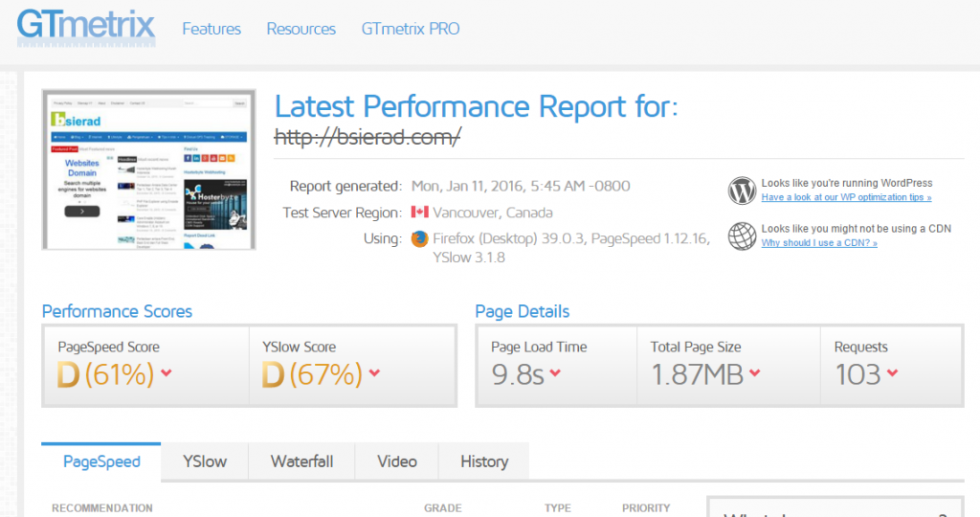The width and height of the screenshot is (980, 517).
Task: Click the D (67%) YSlow grade
Action: coord(311,374)
